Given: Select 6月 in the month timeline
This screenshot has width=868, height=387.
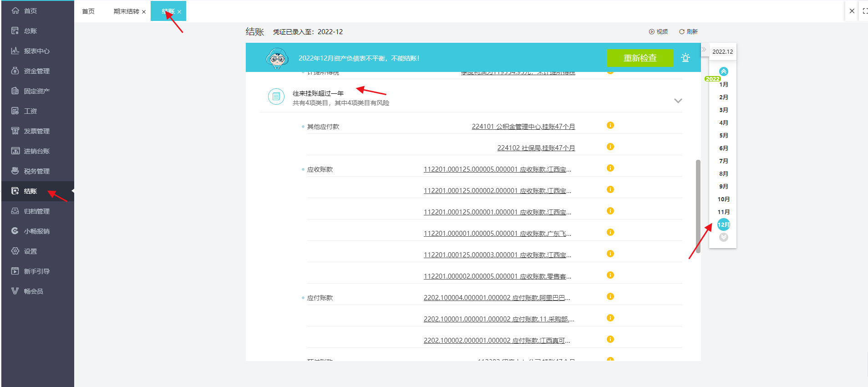Looking at the screenshot, I should click(x=723, y=148).
